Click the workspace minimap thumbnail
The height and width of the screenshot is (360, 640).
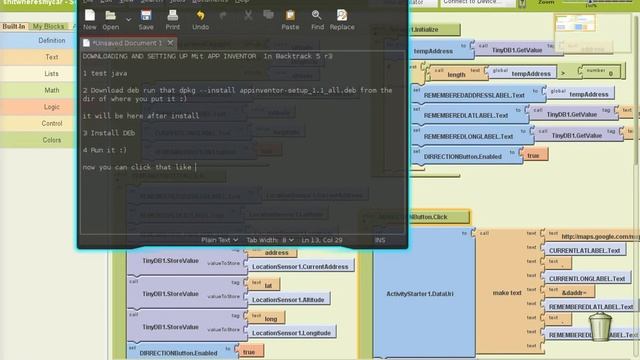[x=575, y=23]
